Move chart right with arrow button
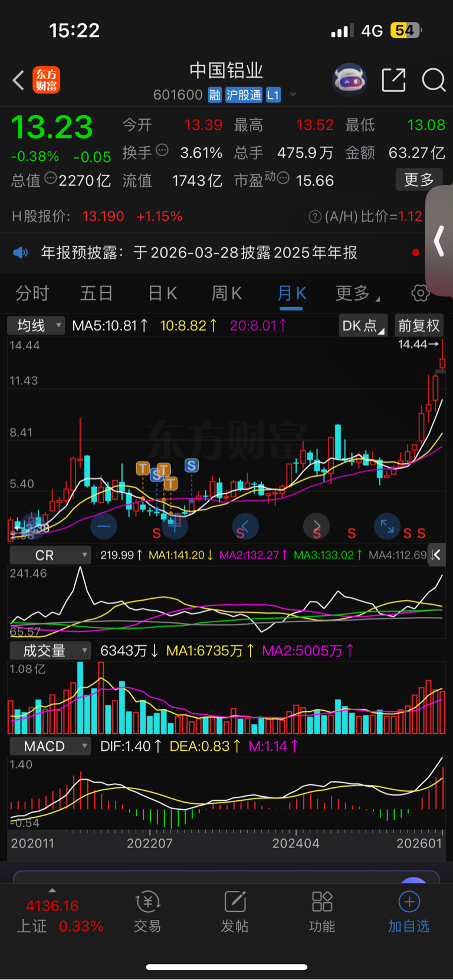Screen dimensions: 453x980 316,526
